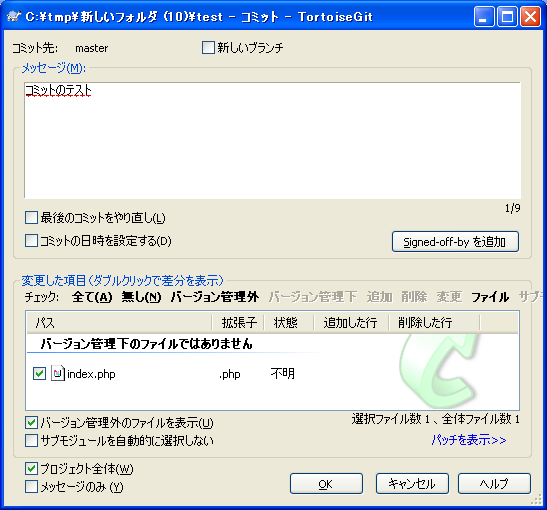Image resolution: width=547 pixels, height=510 pixels.
Task: Select 全て(A) check filter
Action: pos(92,297)
